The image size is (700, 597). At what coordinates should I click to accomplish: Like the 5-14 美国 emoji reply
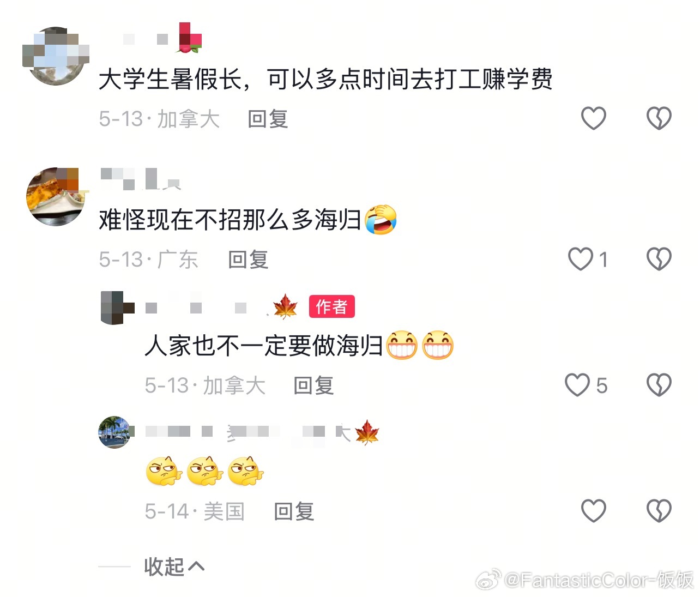pos(593,511)
